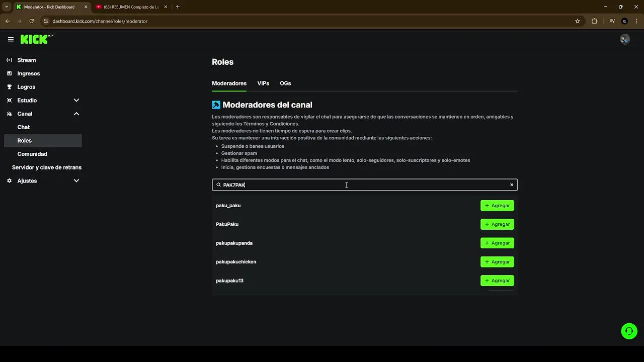Click the Logros trophy icon

(9, 87)
